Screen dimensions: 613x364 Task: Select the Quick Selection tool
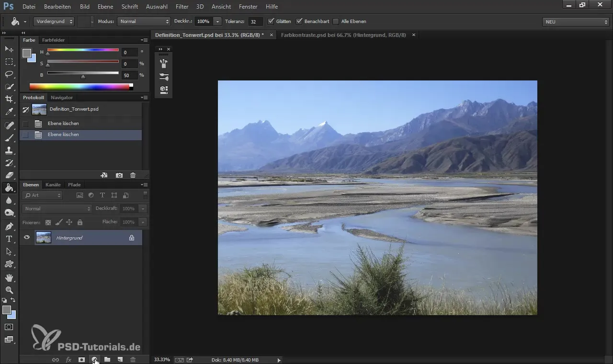tap(9, 87)
